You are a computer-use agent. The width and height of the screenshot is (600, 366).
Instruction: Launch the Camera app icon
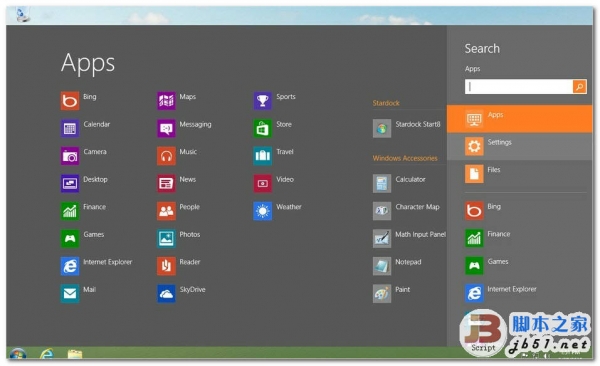70,156
